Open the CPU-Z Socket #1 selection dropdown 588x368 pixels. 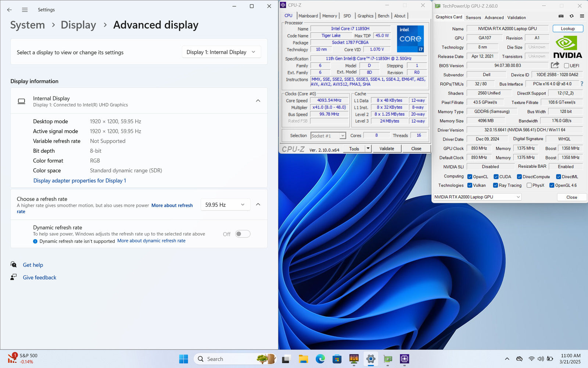click(328, 136)
